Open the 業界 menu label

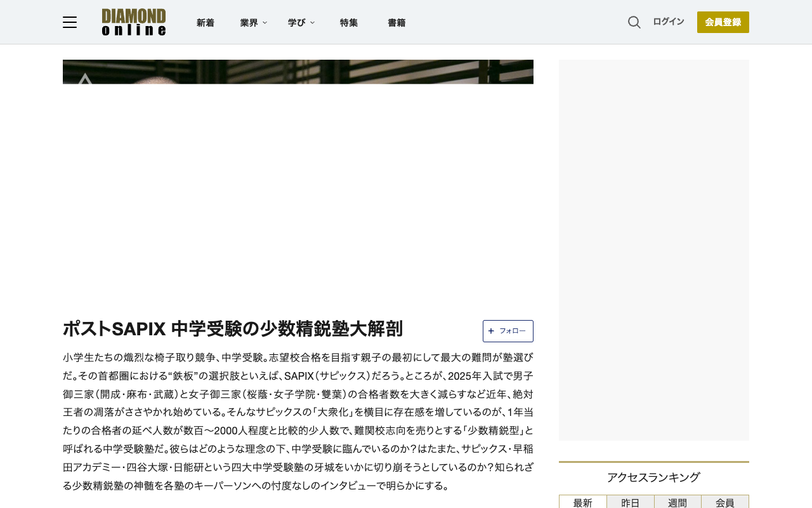click(249, 23)
